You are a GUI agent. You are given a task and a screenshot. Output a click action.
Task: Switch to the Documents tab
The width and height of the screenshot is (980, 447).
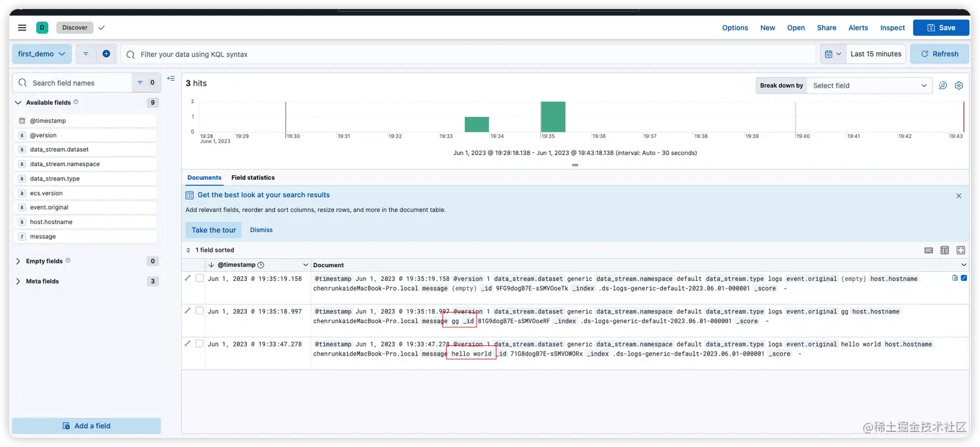(x=204, y=178)
